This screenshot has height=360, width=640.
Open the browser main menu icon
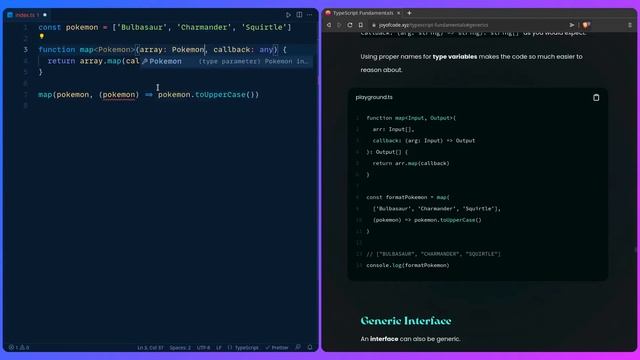point(630,25)
